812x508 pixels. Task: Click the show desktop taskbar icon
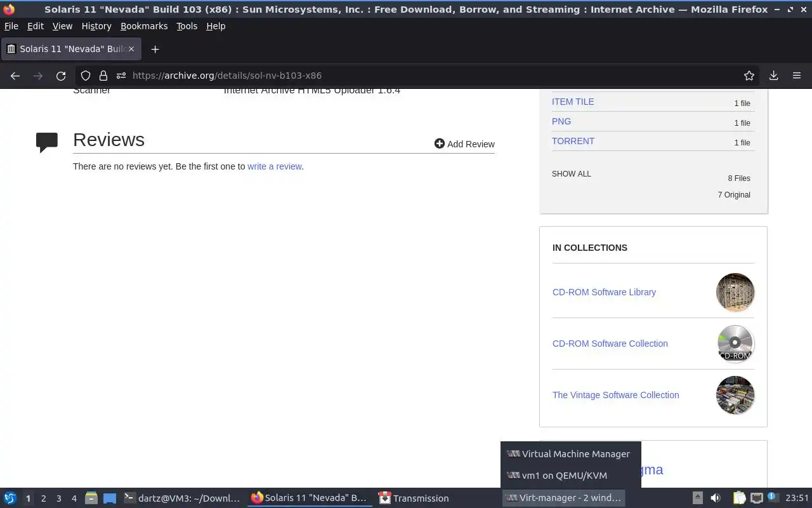(110, 498)
